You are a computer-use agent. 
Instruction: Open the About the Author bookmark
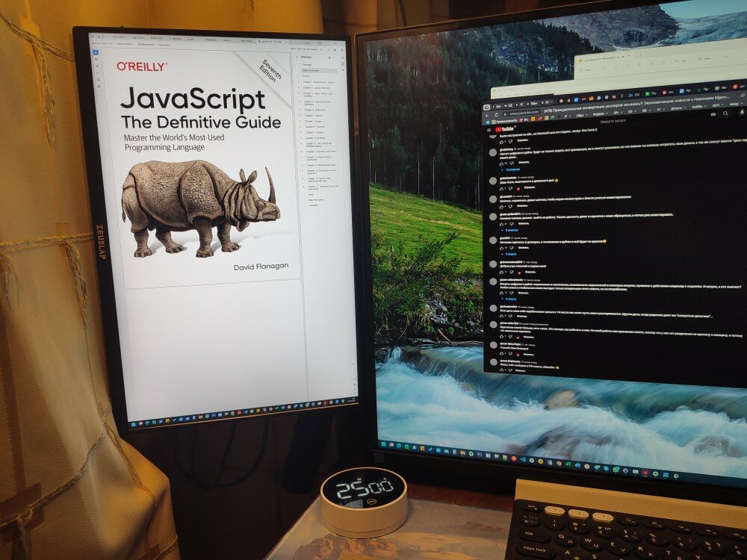(x=316, y=200)
